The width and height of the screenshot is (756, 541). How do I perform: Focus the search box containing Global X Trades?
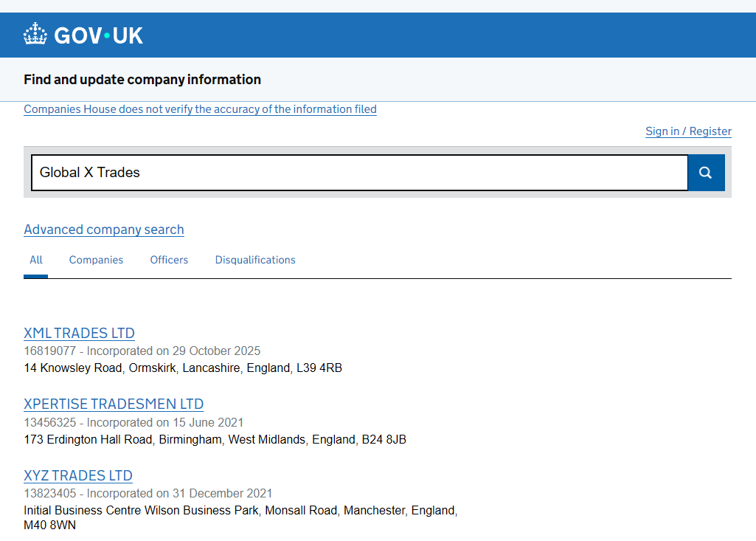[x=359, y=173]
